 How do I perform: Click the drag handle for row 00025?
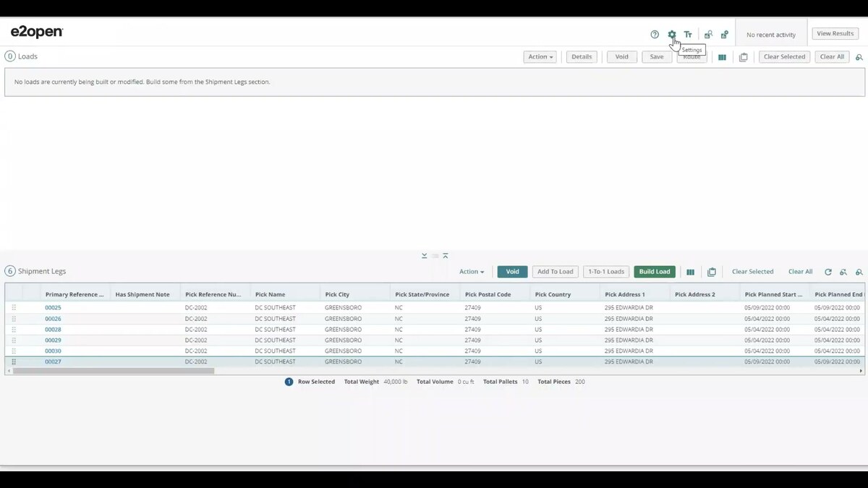(x=14, y=308)
